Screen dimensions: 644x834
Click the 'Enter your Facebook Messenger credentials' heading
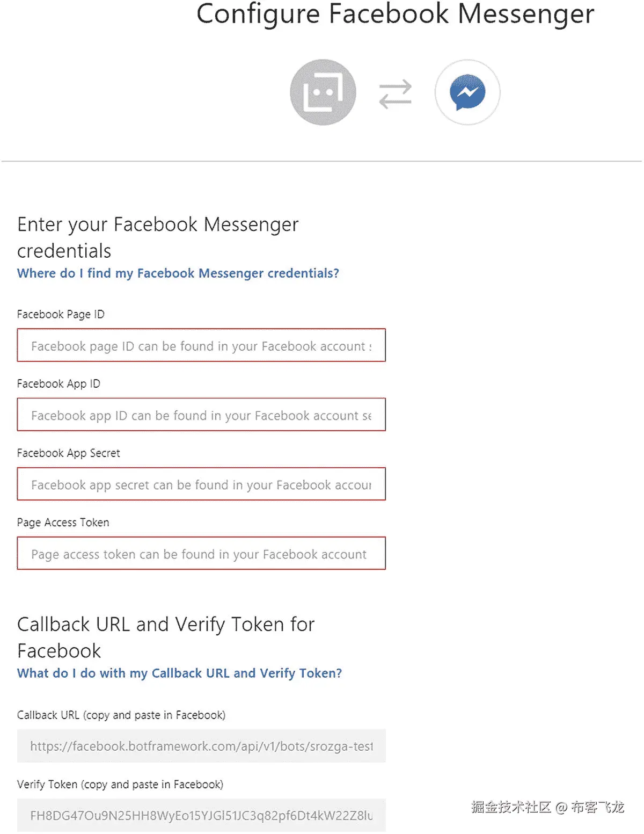pos(158,237)
